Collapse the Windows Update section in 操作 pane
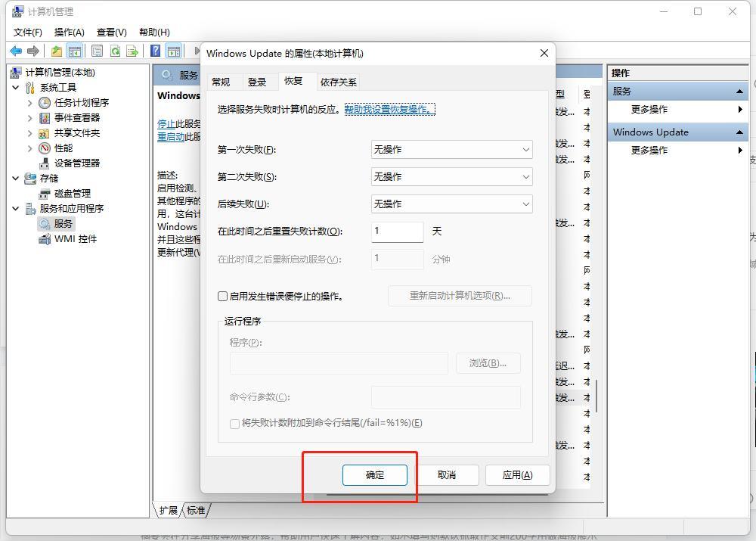Image resolution: width=756 pixels, height=541 pixels. tap(739, 132)
